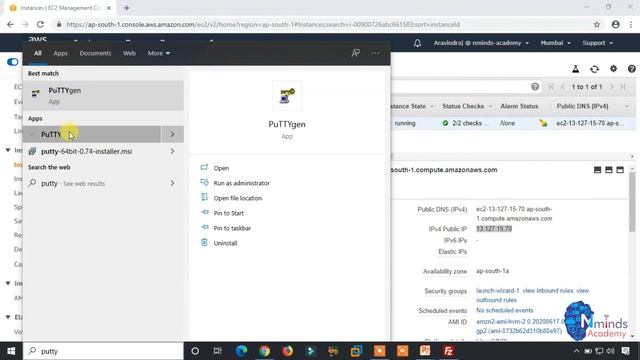This screenshot has width=640, height=360.
Task: Sort by Status Checks column
Action: point(463,106)
